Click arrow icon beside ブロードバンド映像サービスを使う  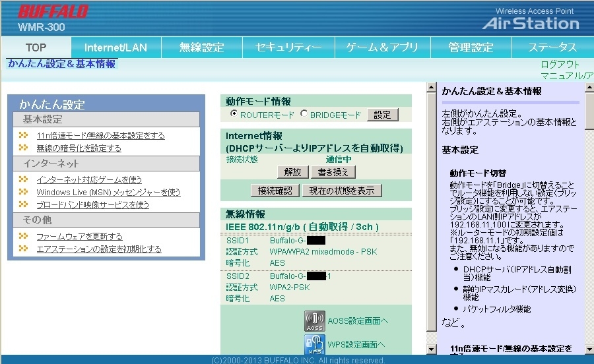(x=24, y=204)
